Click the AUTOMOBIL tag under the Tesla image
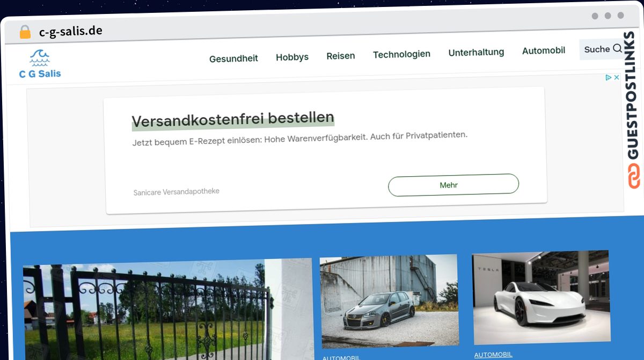The height and width of the screenshot is (360, 644). pyautogui.click(x=493, y=355)
